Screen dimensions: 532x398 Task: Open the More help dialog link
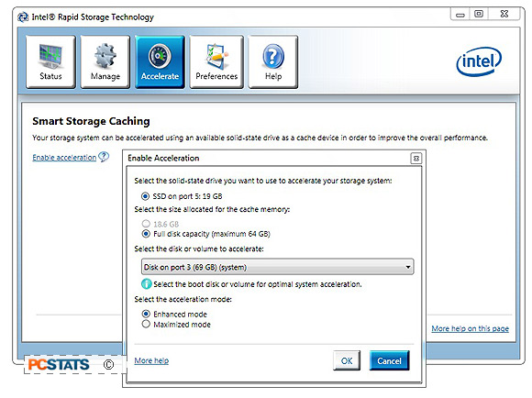pyautogui.click(x=151, y=360)
